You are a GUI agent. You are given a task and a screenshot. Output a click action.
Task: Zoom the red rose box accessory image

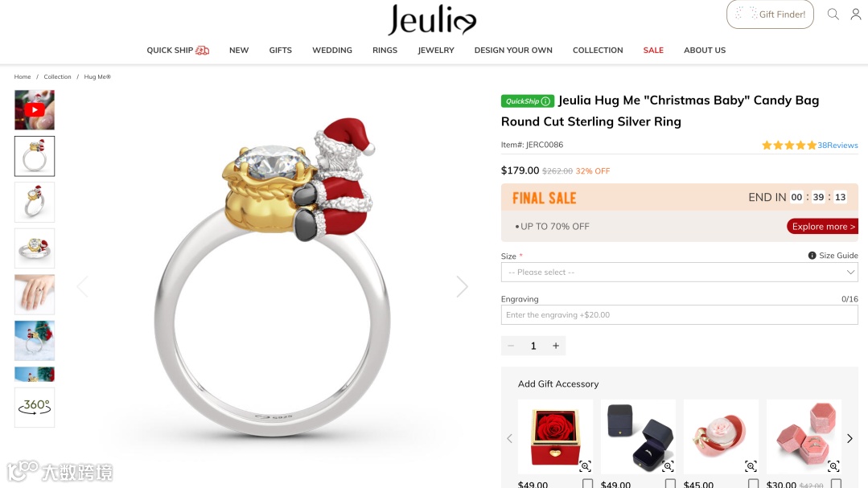585,465
